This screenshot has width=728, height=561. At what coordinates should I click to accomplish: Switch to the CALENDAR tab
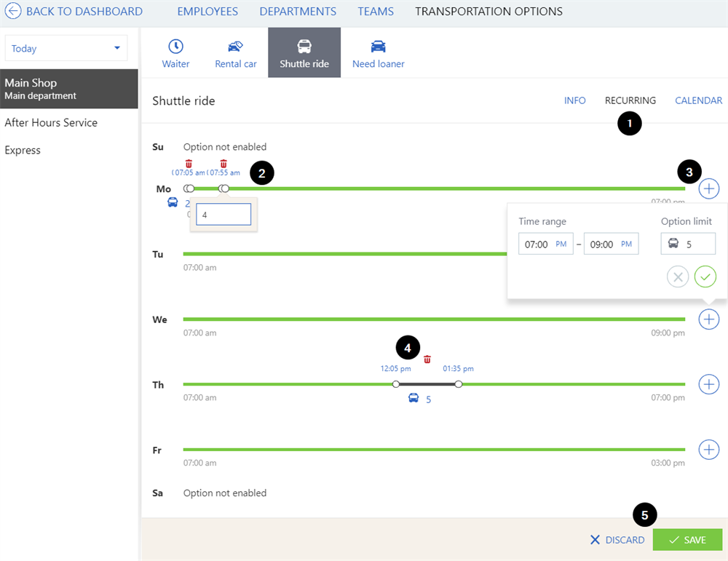tap(697, 100)
